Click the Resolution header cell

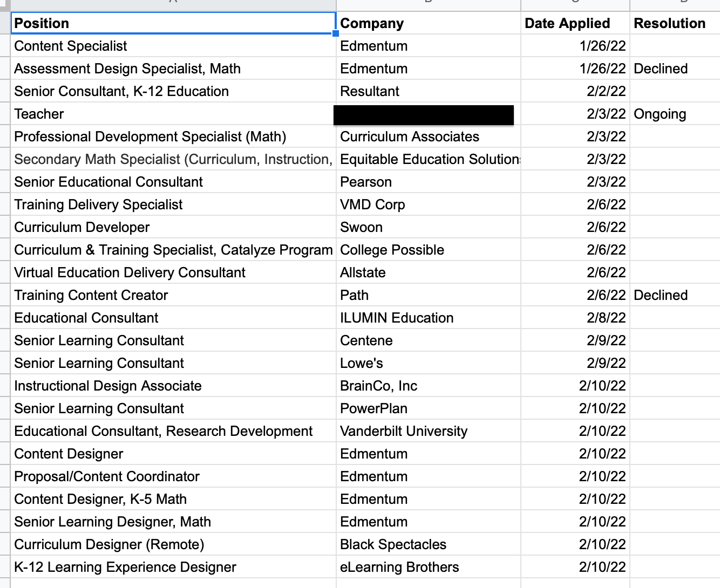[x=674, y=23]
